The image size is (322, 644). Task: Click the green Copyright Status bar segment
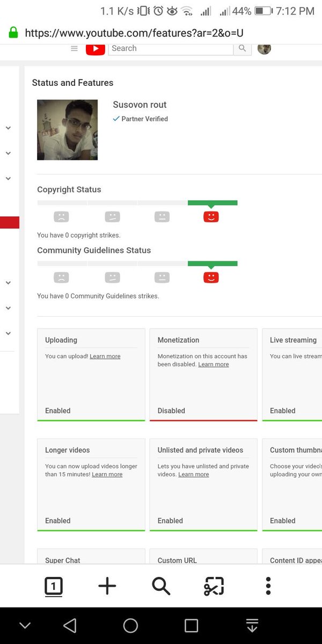coord(213,203)
